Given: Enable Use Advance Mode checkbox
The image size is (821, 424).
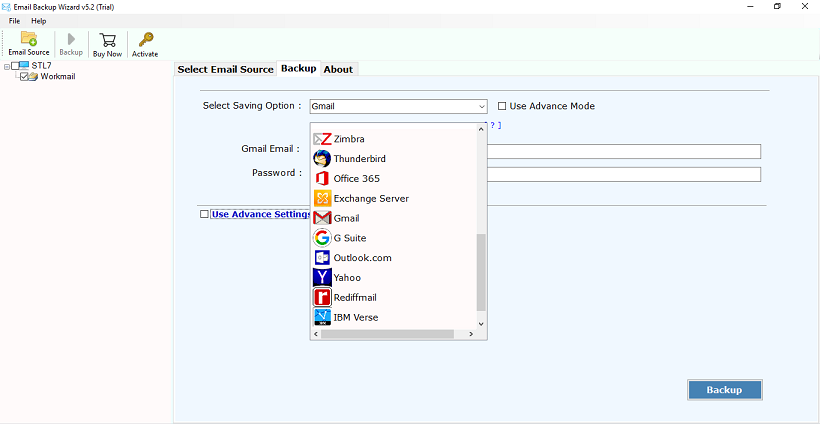Looking at the screenshot, I should tap(502, 106).
